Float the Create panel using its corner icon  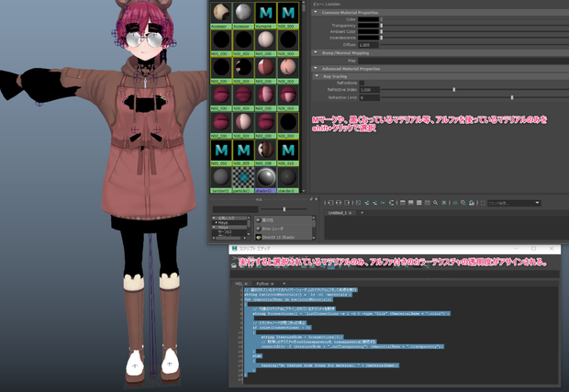click(311, 199)
